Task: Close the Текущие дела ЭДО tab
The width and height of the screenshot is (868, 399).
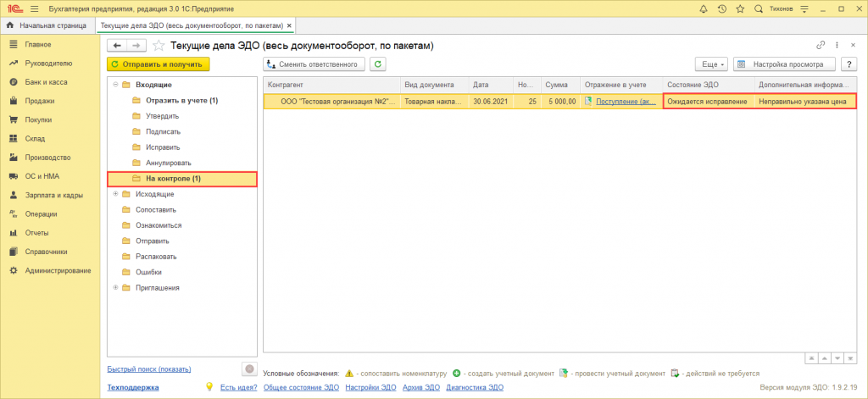Action: [x=289, y=26]
